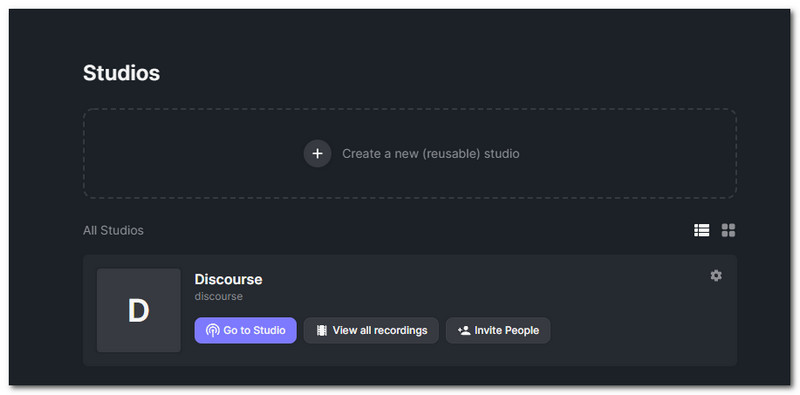
Task: Switch to list view layout
Action: tap(702, 230)
